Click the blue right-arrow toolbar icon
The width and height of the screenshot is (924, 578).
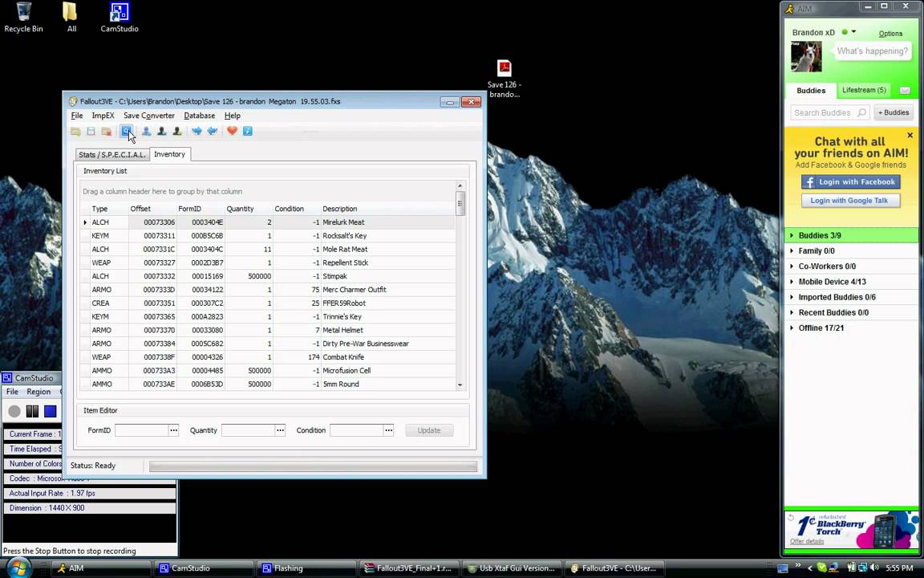[197, 131]
